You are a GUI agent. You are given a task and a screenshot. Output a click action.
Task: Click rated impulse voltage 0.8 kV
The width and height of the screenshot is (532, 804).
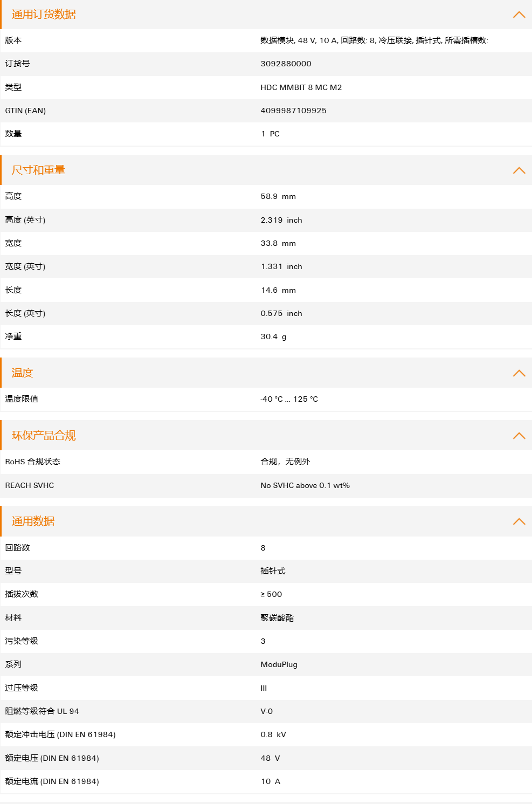pyautogui.click(x=273, y=734)
